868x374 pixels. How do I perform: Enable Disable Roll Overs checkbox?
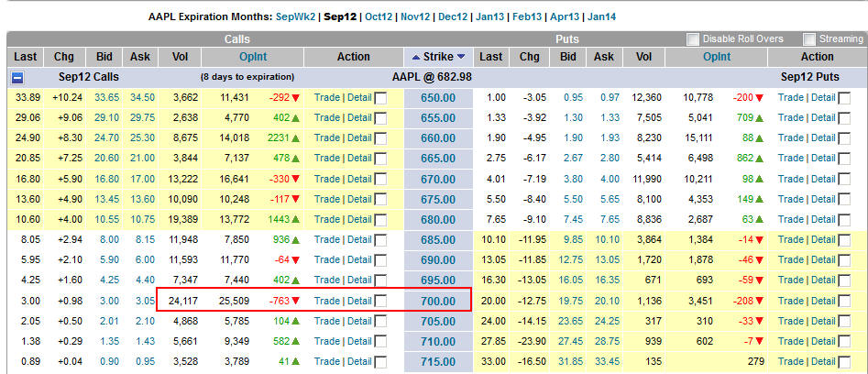(x=693, y=39)
